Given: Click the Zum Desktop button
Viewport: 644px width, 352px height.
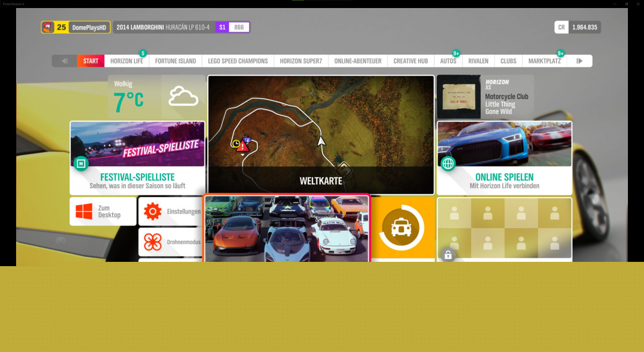Looking at the screenshot, I should pyautogui.click(x=103, y=211).
